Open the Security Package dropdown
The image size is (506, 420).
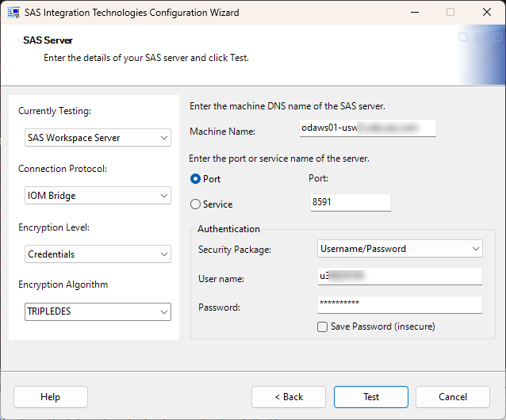(400, 249)
